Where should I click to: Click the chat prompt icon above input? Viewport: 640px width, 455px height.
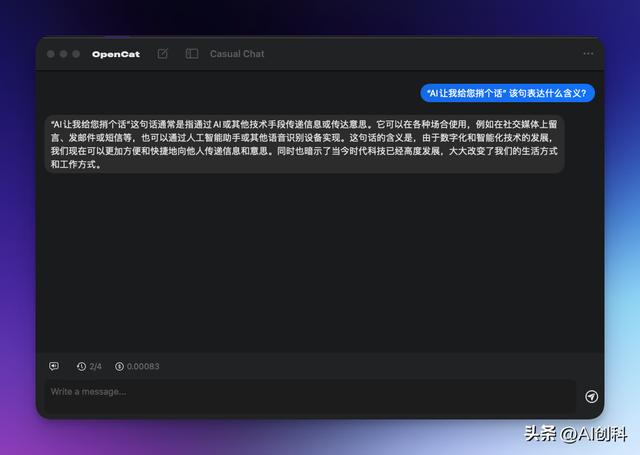tap(54, 366)
